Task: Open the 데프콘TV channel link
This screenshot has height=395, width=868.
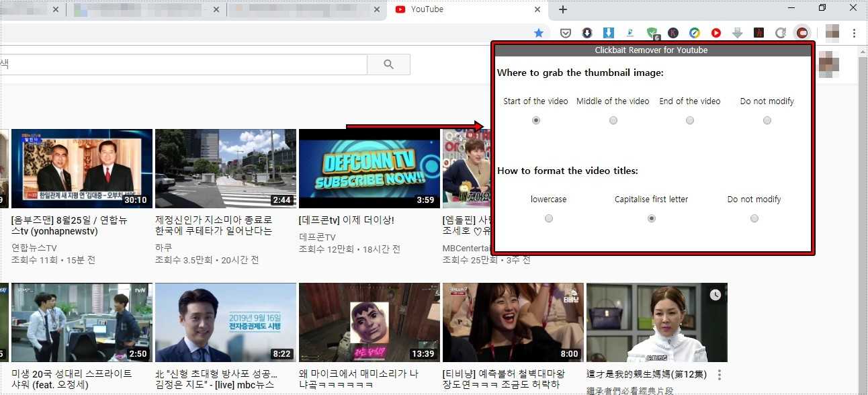Action: click(x=317, y=237)
